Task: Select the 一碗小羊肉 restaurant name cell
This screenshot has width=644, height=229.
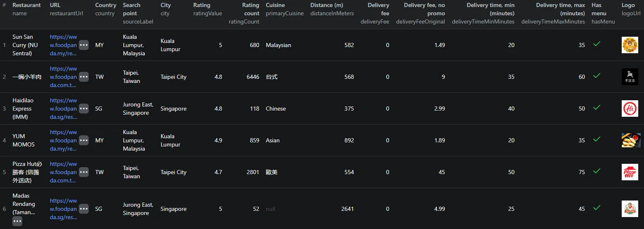Action: pos(27,77)
